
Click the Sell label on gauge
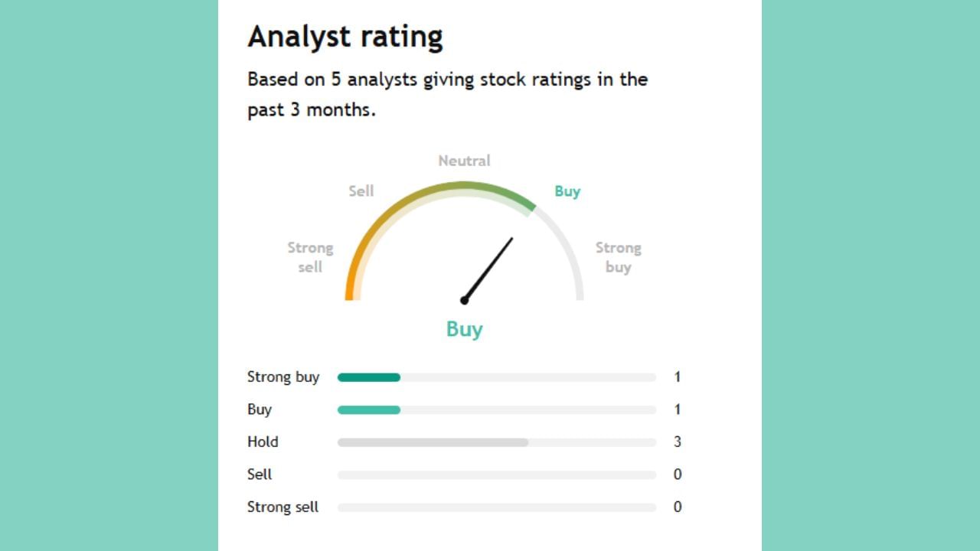pyautogui.click(x=361, y=191)
